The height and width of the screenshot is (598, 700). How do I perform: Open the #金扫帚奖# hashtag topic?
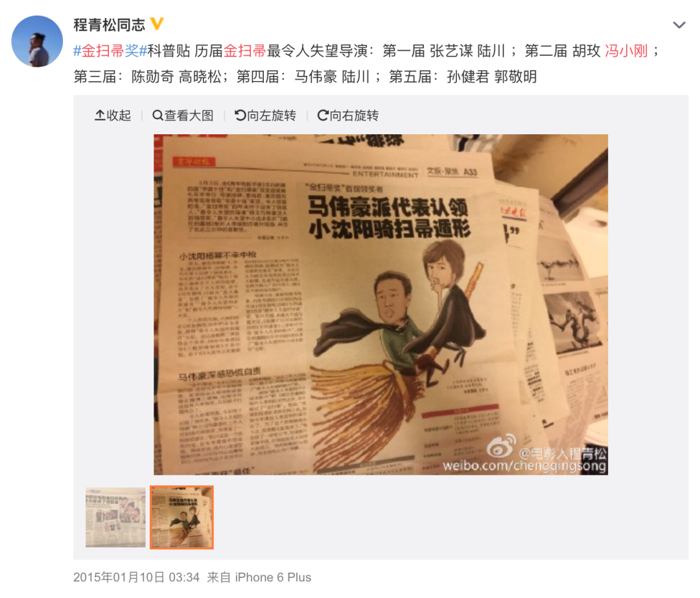(110, 51)
